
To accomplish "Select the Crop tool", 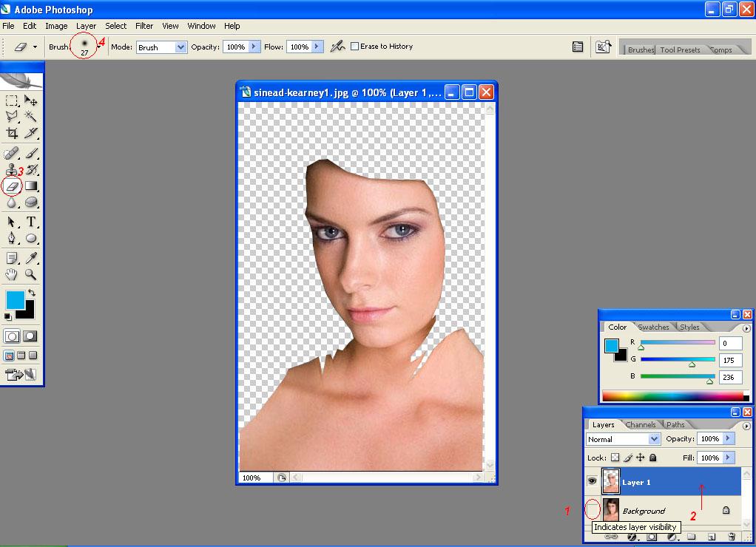I will (x=12, y=132).
